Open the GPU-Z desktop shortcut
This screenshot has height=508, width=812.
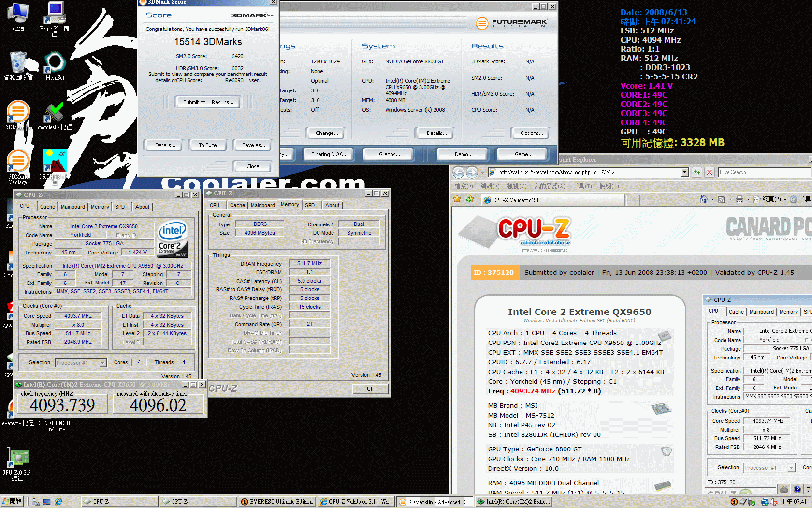tap(18, 459)
